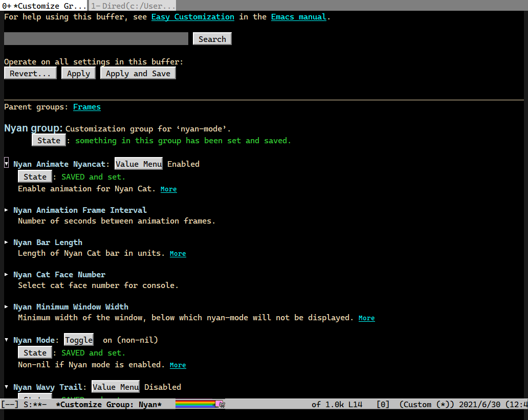
Task: Show more about minimum window width
Action: [x=367, y=318]
